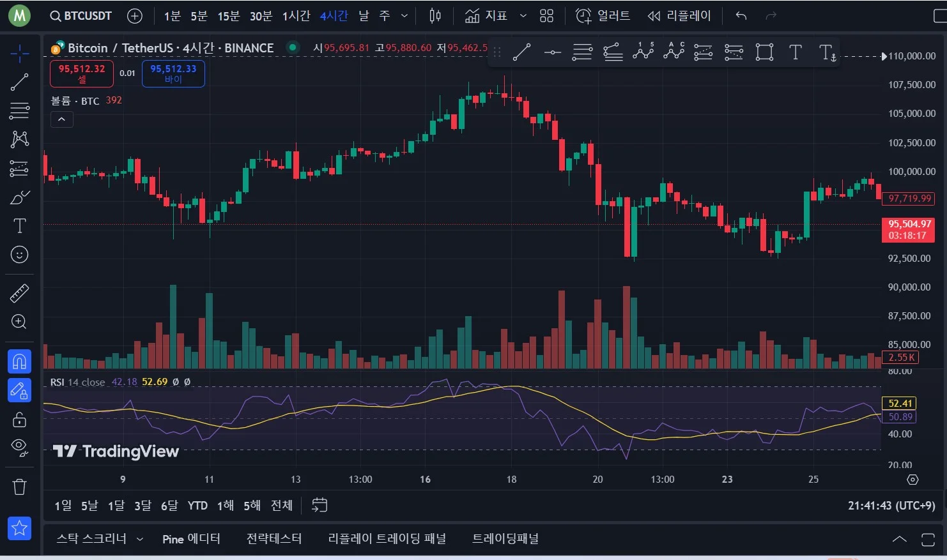Expand the bottom panel with chevron

click(899, 539)
